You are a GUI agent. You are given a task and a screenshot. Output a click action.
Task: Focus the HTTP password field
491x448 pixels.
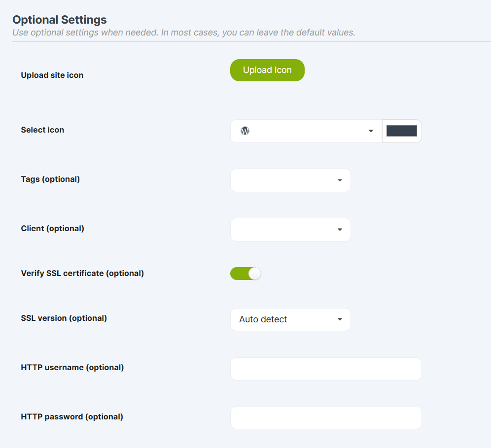click(325, 417)
